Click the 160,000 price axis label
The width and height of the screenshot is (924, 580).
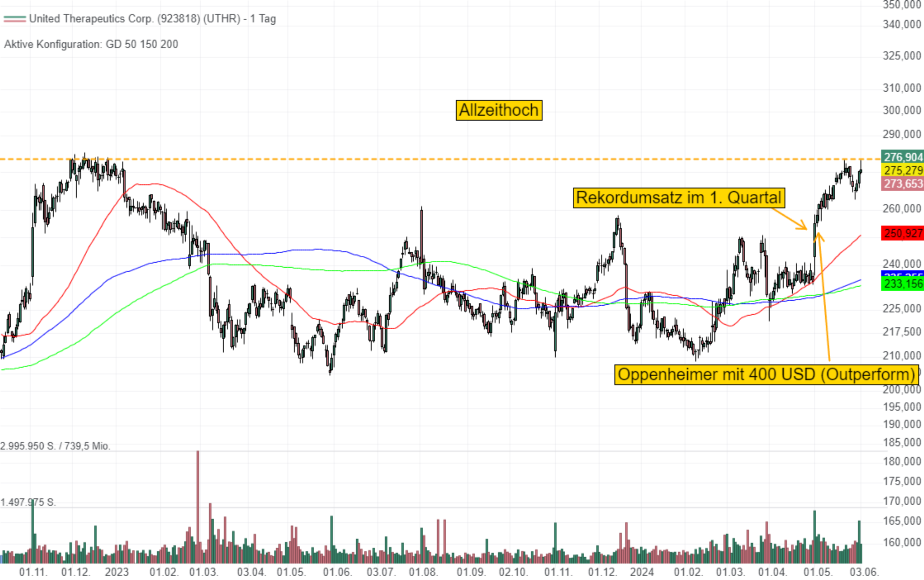[902, 542]
